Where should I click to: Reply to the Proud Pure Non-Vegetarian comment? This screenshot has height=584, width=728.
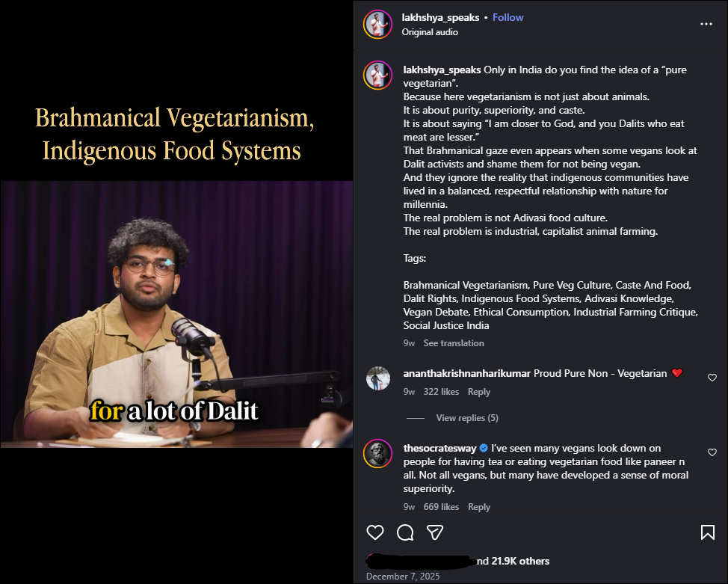point(478,392)
